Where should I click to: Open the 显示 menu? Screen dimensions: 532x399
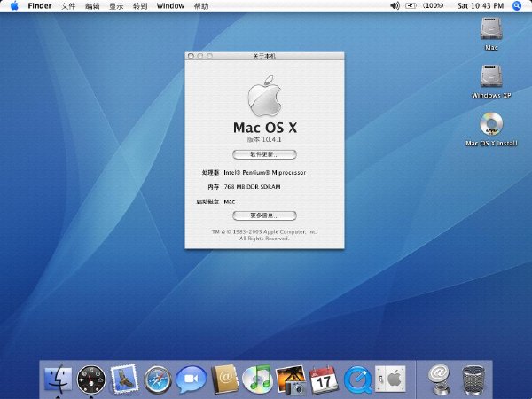[116, 6]
